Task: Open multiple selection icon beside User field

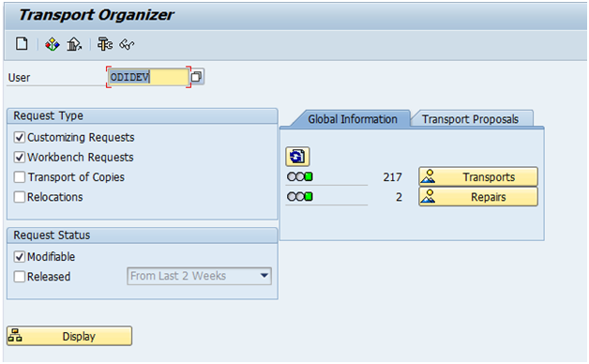Action: 197,77
